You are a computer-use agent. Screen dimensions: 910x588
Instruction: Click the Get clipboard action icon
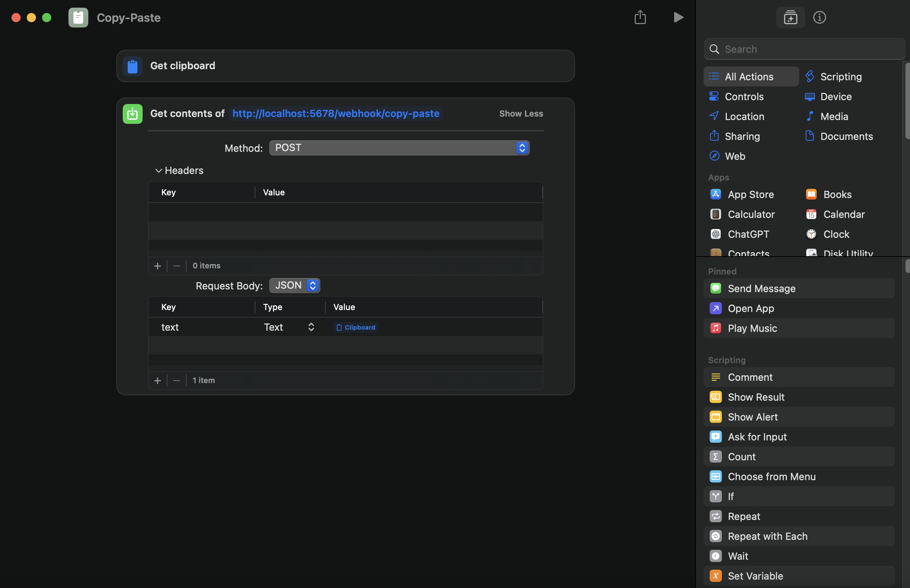click(133, 66)
